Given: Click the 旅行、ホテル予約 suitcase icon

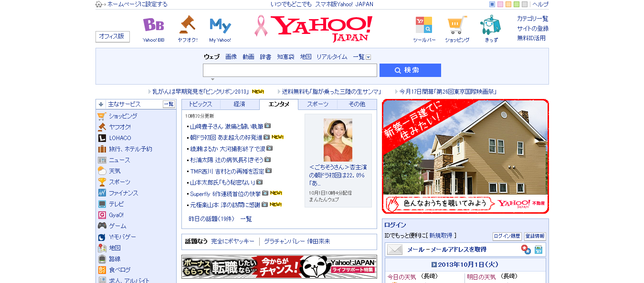Looking at the screenshot, I should 102,149.
